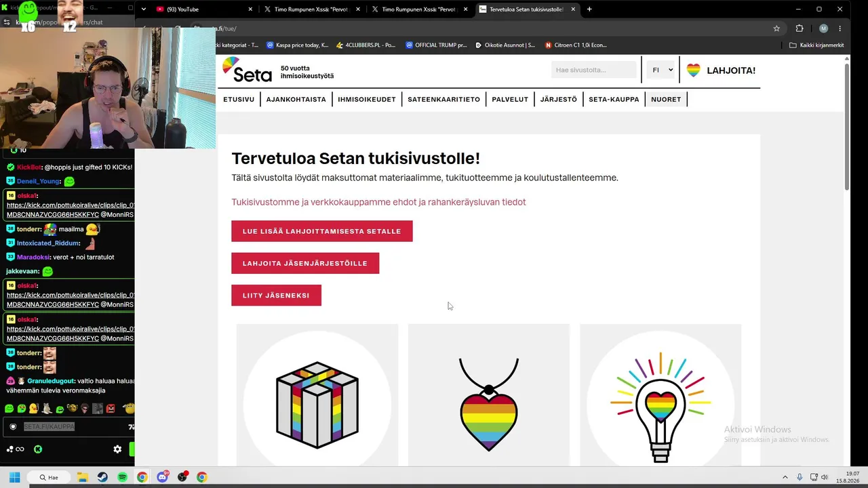Open chat settings gear icon
The height and width of the screenshot is (488, 868).
pos(117,449)
